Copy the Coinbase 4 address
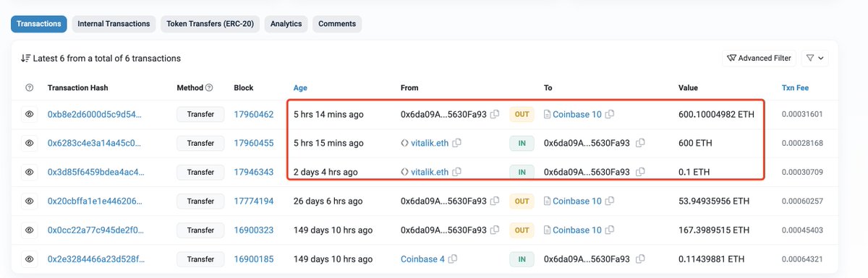This screenshot has height=278, width=868. coord(453,259)
